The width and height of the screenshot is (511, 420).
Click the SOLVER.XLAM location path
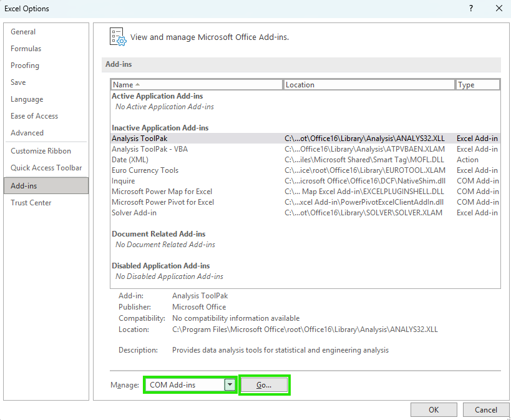pyautogui.click(x=363, y=213)
